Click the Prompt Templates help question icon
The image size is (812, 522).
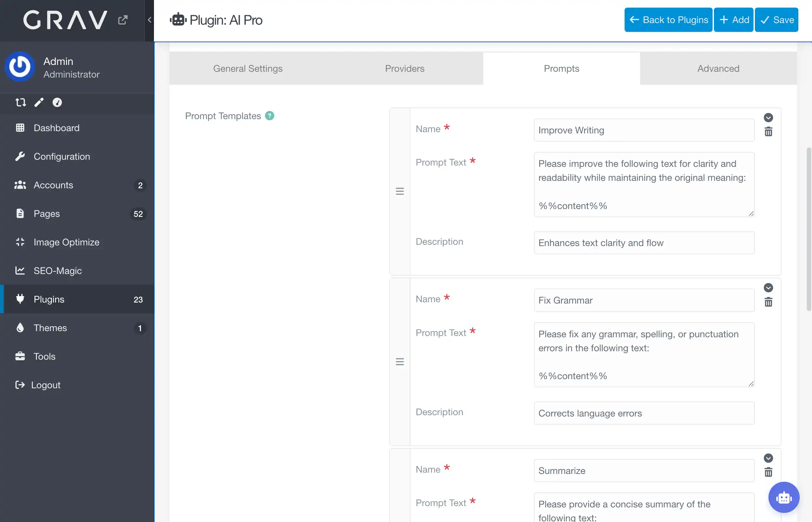[270, 116]
